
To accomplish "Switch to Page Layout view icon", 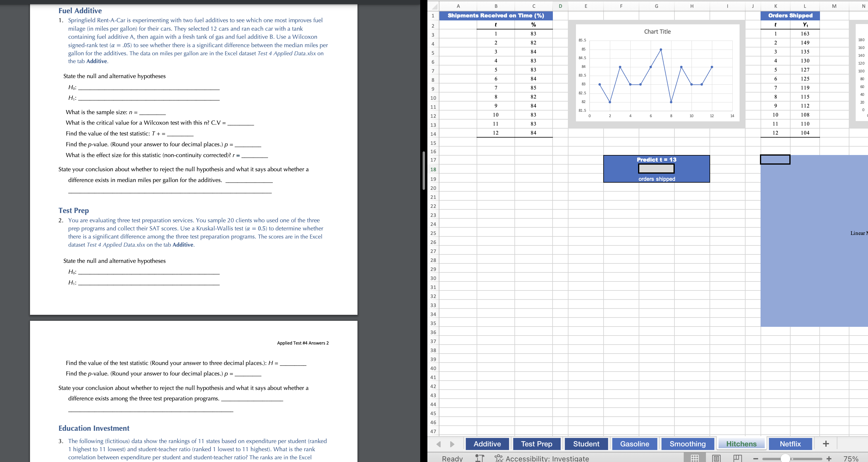I will coord(716,458).
